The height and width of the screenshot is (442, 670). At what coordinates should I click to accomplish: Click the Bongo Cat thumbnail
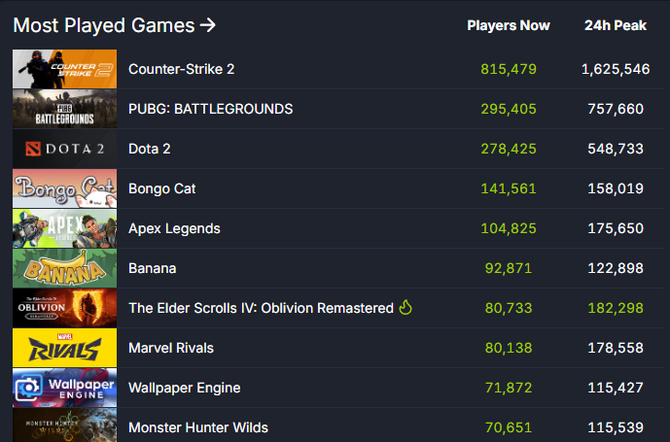coord(65,189)
